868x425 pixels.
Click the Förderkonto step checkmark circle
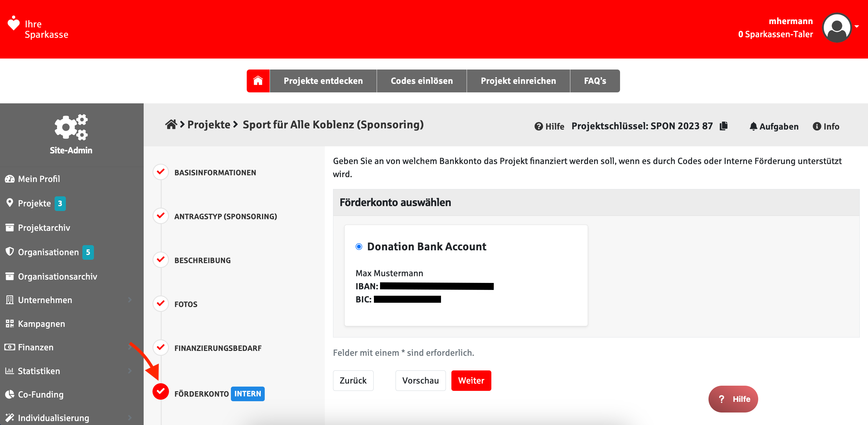pyautogui.click(x=161, y=391)
